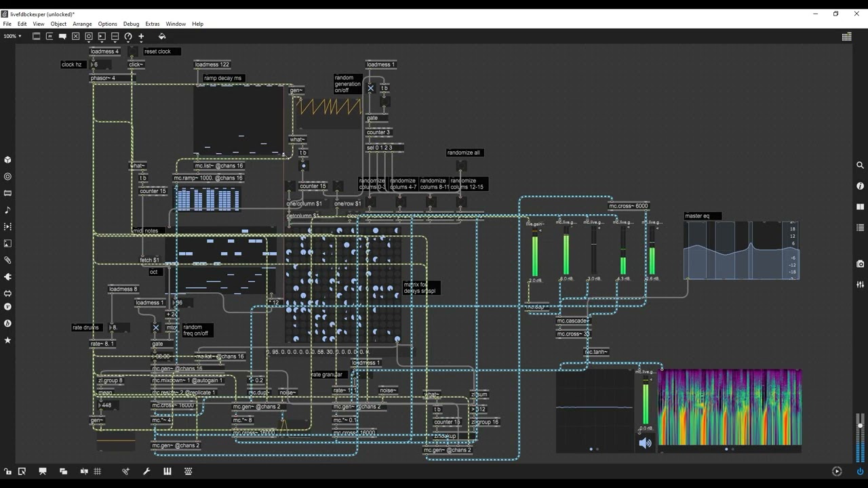Open the Collections star sidebar icon
868x488 pixels.
pos(7,340)
